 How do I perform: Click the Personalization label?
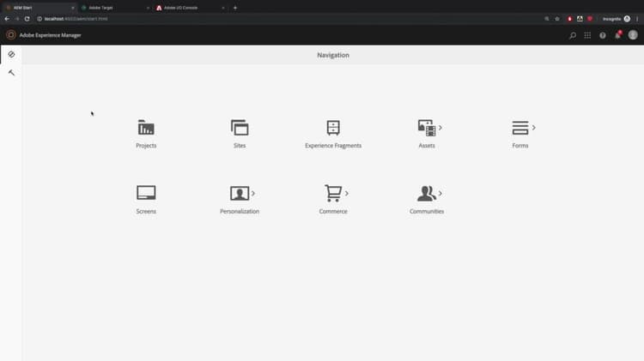pos(240,211)
